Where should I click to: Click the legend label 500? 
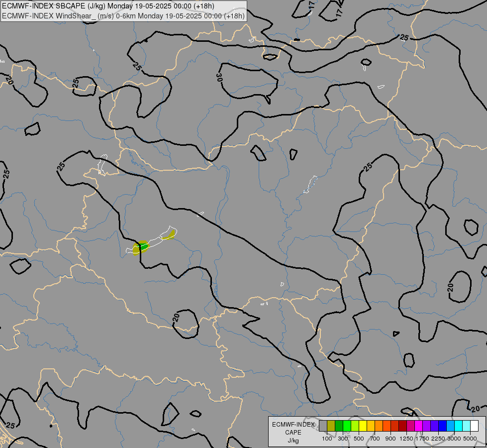pos(359,439)
